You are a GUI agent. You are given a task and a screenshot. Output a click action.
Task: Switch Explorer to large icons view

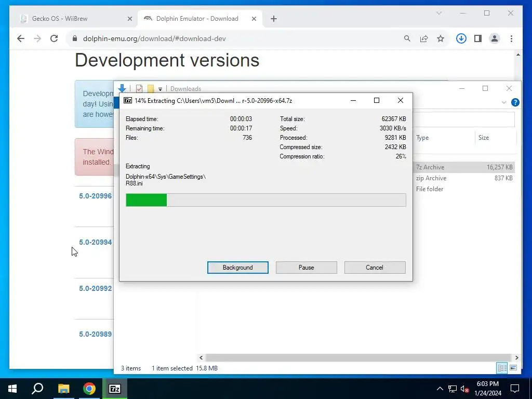513,368
